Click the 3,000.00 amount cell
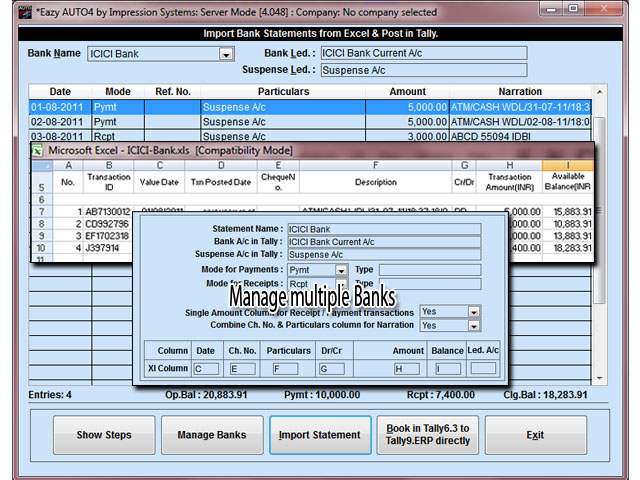 point(407,136)
